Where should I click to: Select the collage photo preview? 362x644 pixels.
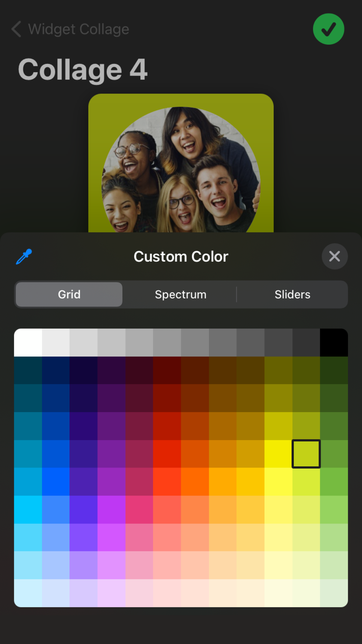point(181,163)
